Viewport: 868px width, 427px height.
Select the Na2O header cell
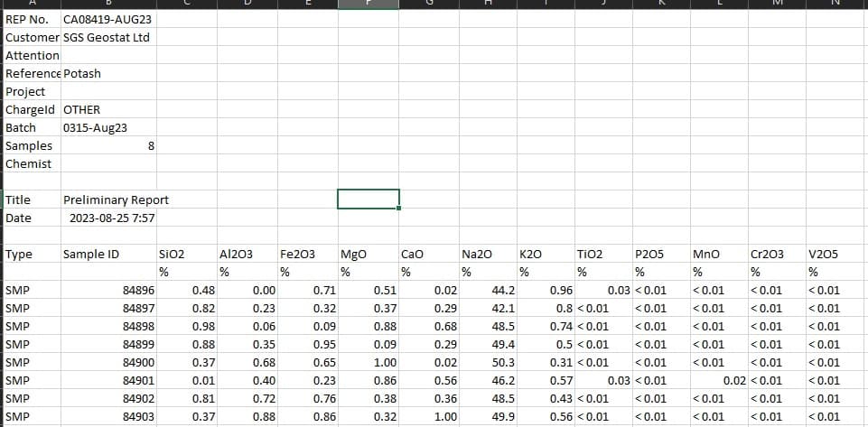(489, 254)
